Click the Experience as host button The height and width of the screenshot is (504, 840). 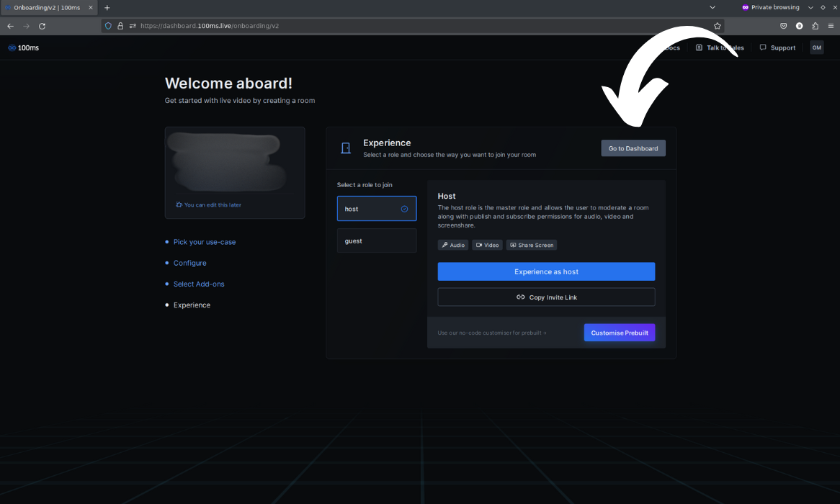click(546, 271)
